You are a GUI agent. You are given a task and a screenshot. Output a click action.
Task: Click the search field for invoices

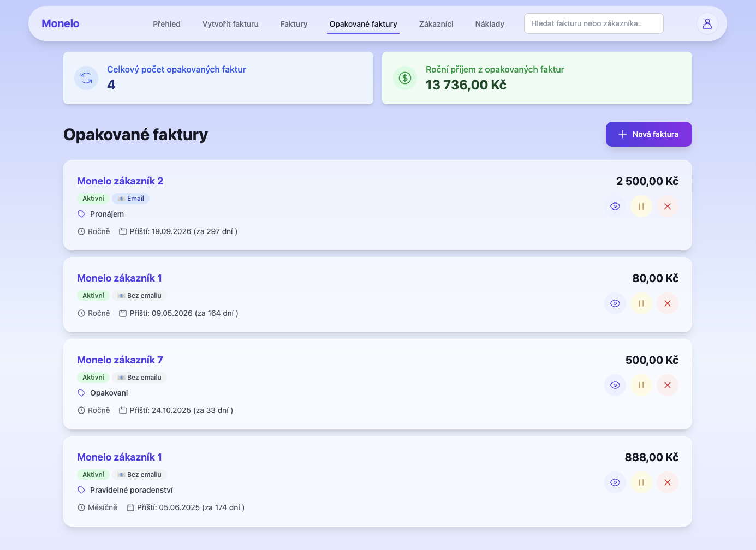[593, 23]
